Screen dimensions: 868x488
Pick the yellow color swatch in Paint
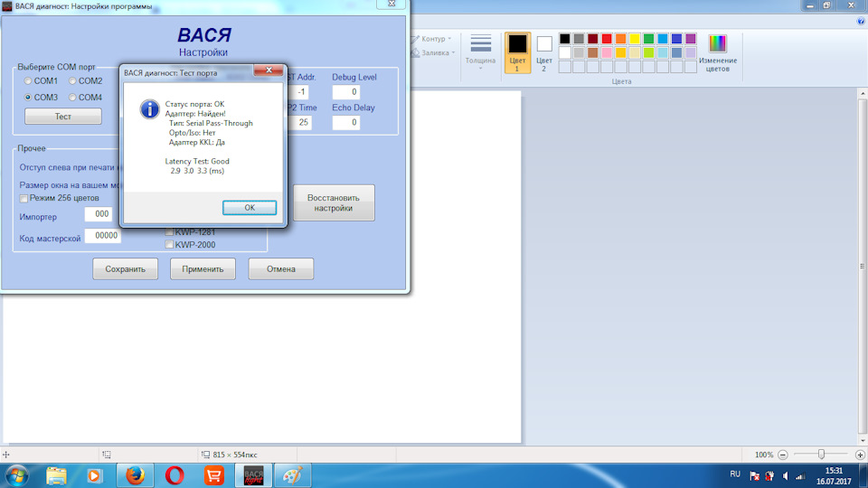(635, 39)
